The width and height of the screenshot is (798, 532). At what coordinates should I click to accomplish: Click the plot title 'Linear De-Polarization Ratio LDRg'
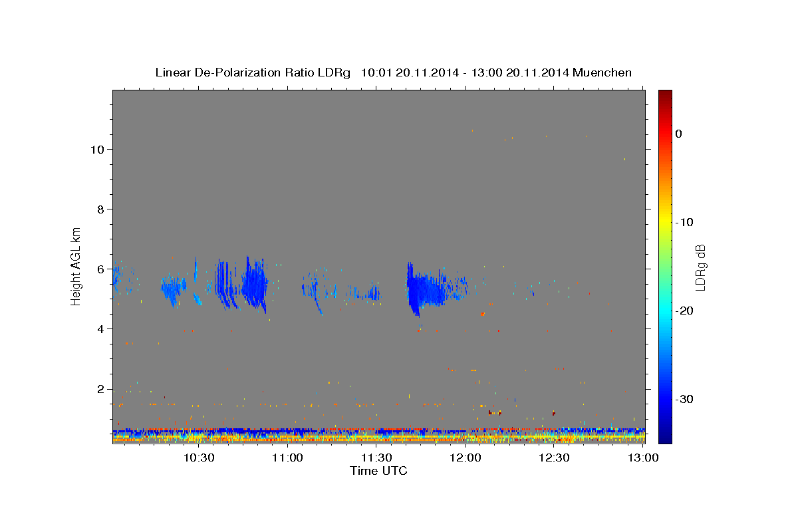tap(253, 72)
